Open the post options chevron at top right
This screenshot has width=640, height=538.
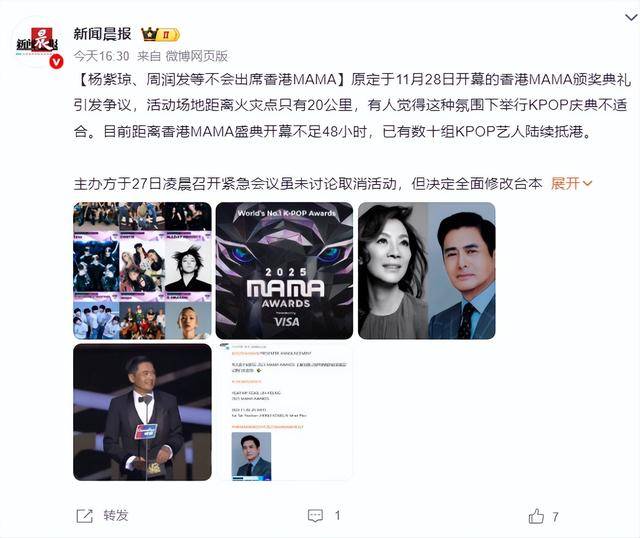coord(631,17)
